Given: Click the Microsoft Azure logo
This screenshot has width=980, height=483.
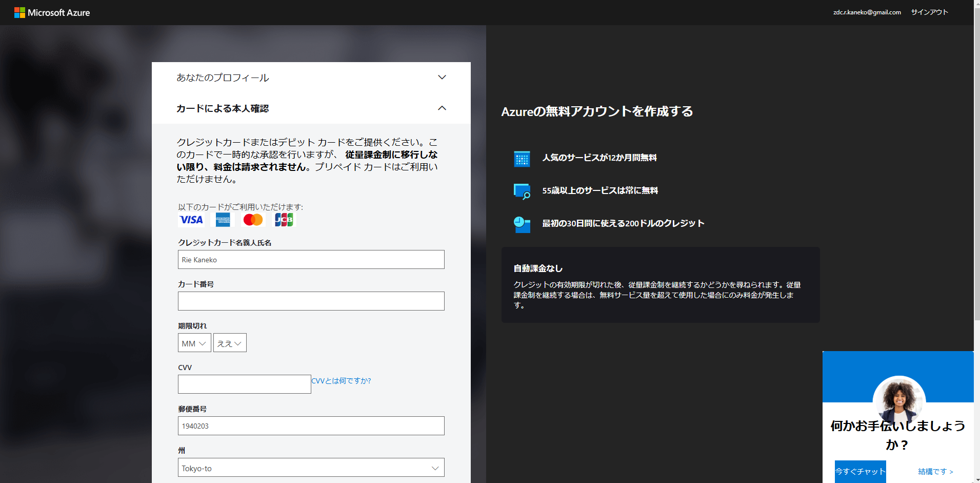Looking at the screenshot, I should point(52,12).
